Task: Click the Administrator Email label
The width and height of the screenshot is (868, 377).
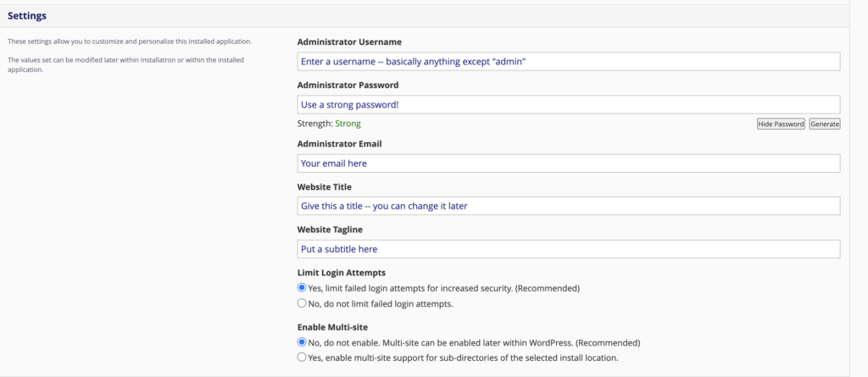Action: (339, 144)
